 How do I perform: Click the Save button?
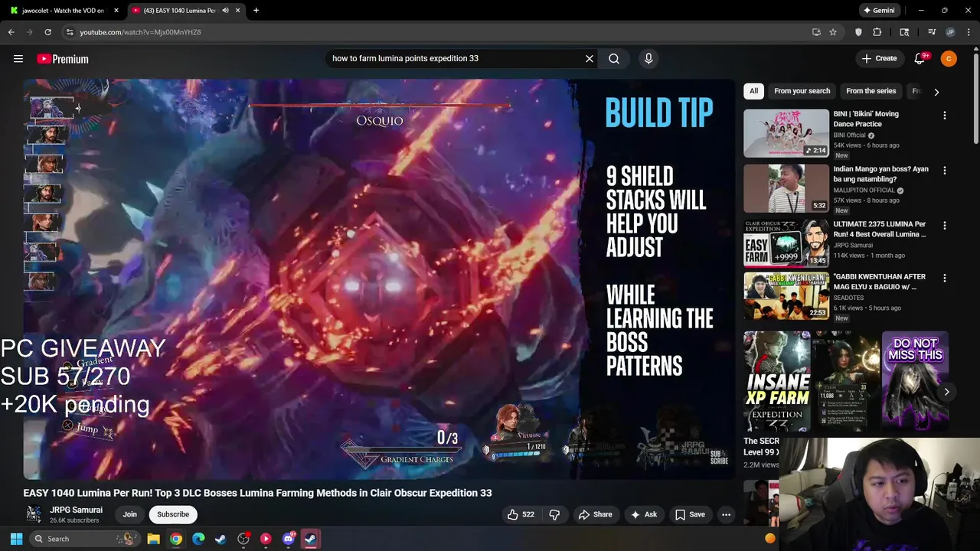690,514
